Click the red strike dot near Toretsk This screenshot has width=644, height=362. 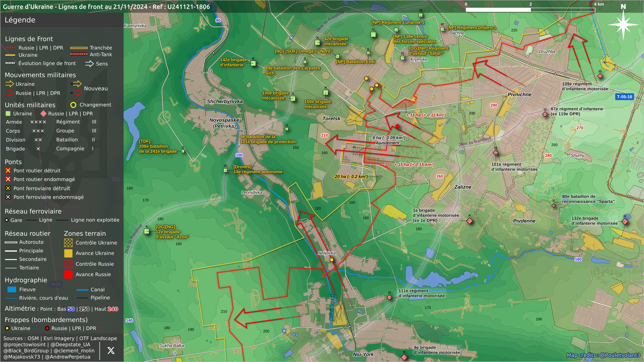click(x=397, y=126)
